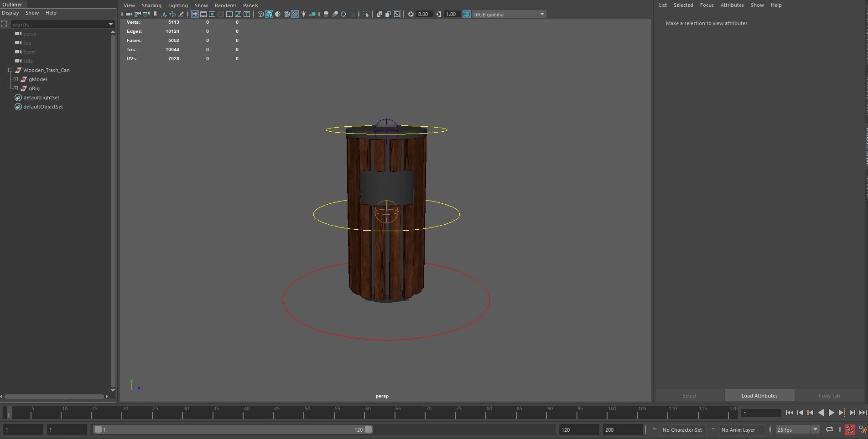Toggle the Safe Title display
Viewport: 868px width, 439px height.
(x=247, y=14)
